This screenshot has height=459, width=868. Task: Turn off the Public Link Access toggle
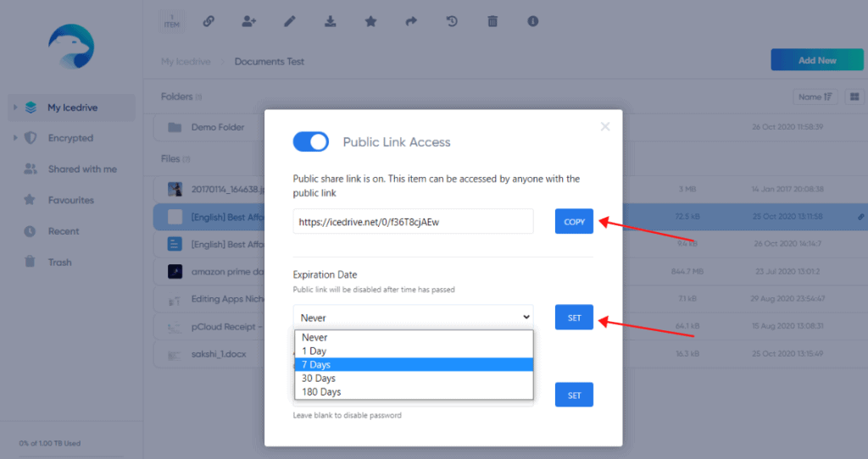coord(310,141)
